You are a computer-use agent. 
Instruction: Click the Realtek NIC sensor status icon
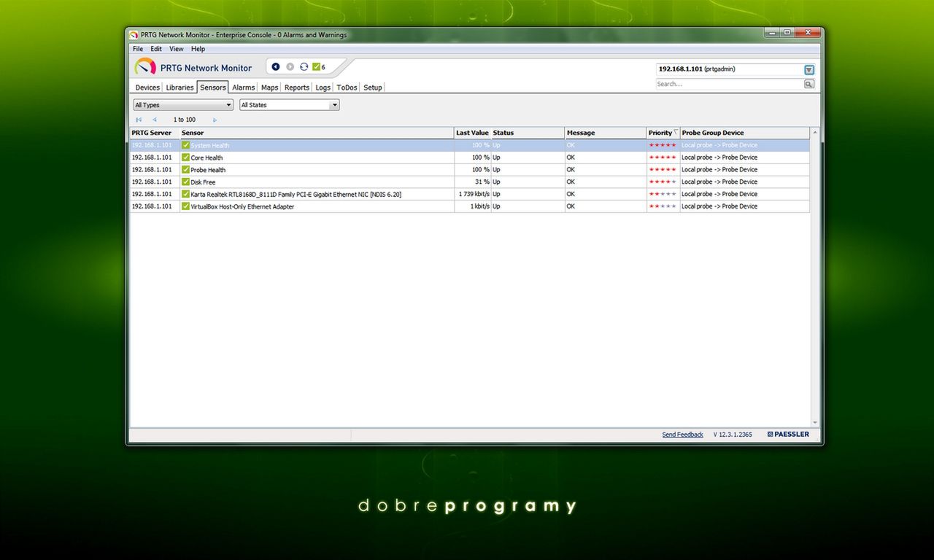click(185, 194)
